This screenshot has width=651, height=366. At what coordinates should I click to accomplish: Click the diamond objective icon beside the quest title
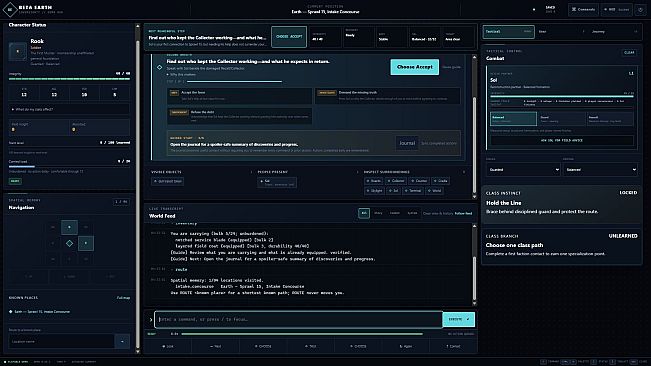159,67
